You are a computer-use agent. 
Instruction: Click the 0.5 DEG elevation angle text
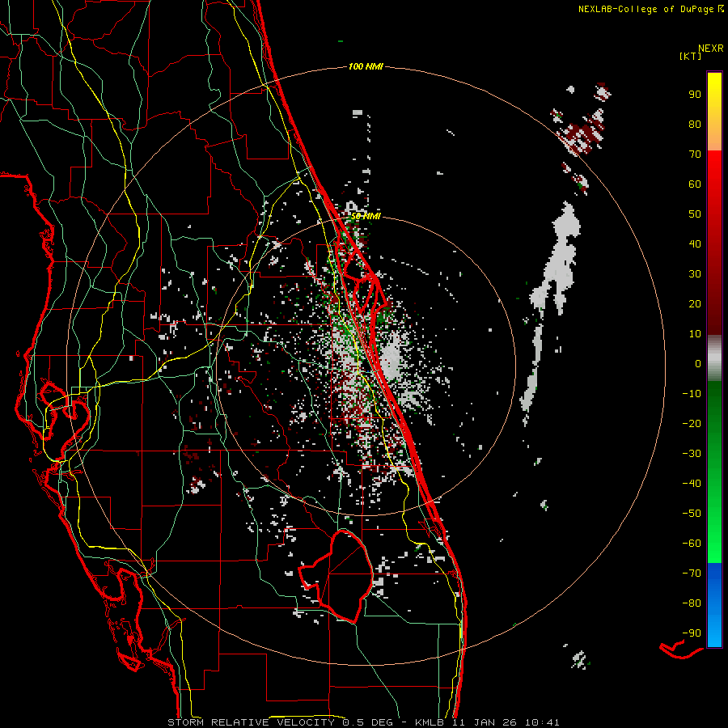point(367,722)
